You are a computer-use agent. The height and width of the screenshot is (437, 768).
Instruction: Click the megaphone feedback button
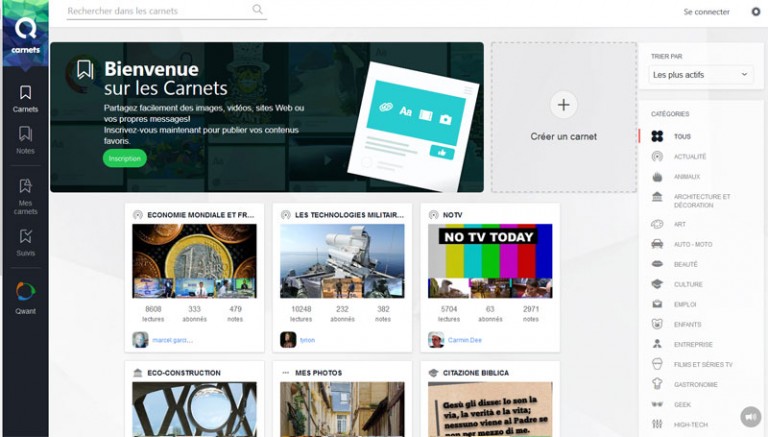coord(751,417)
